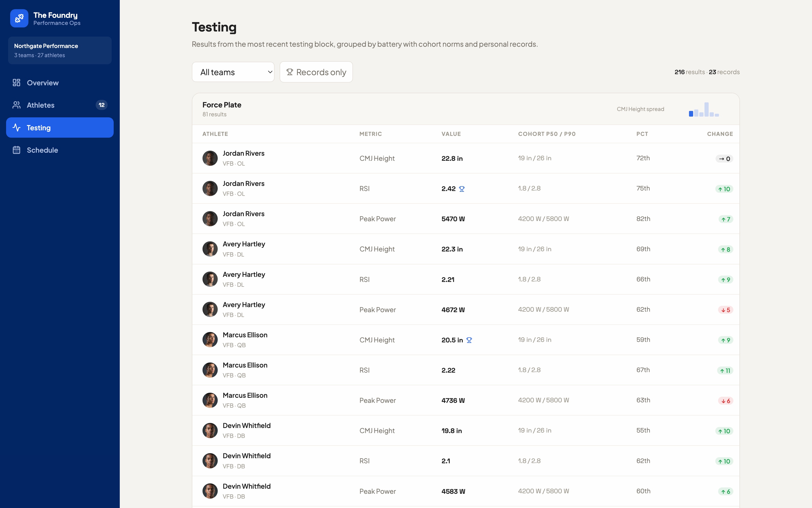This screenshot has width=812, height=508.
Task: Click Marcus Ellison avatar in RSI row
Action: point(210,370)
